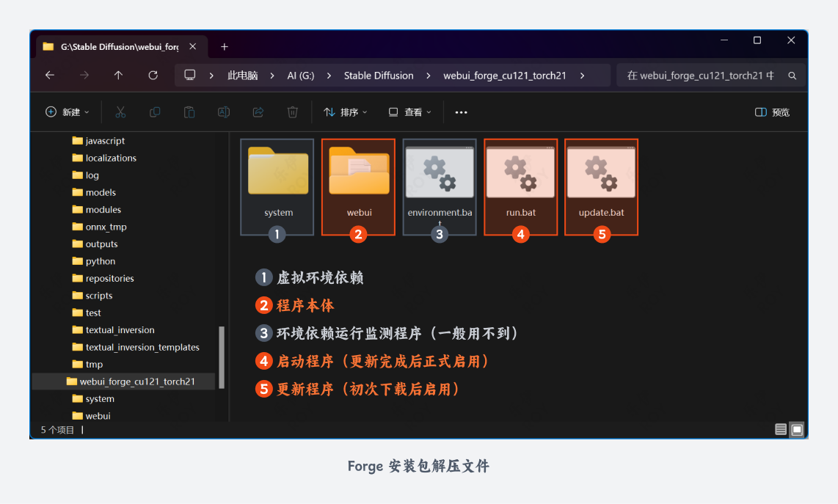Click the Up navigation arrow icon
Viewport: 838px width, 504px height.
[x=119, y=75]
